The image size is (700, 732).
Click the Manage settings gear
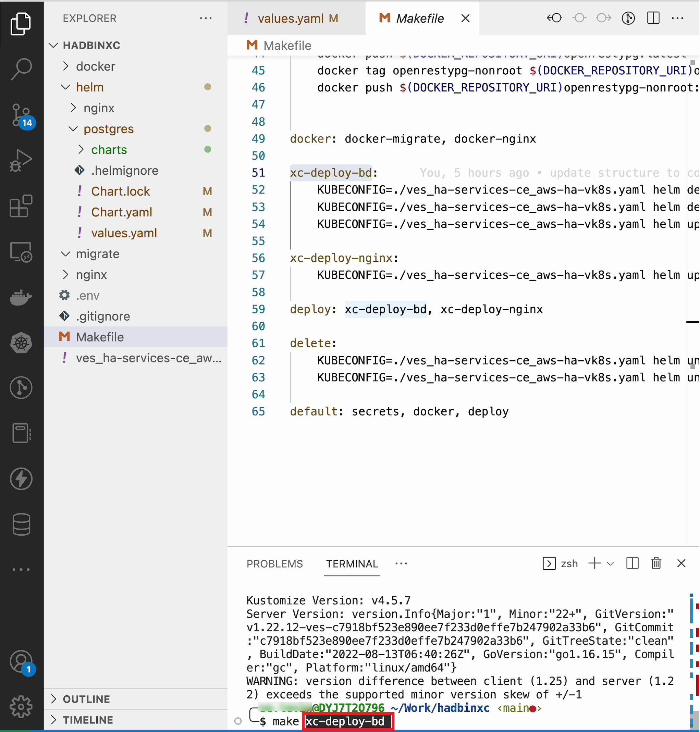tap(21, 706)
